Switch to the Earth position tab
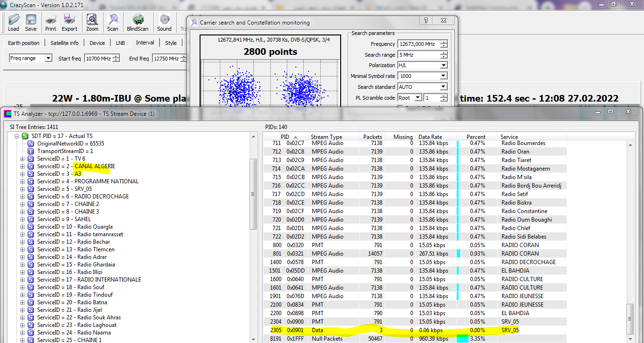Viewport: 644px width, 343px height. (x=24, y=43)
